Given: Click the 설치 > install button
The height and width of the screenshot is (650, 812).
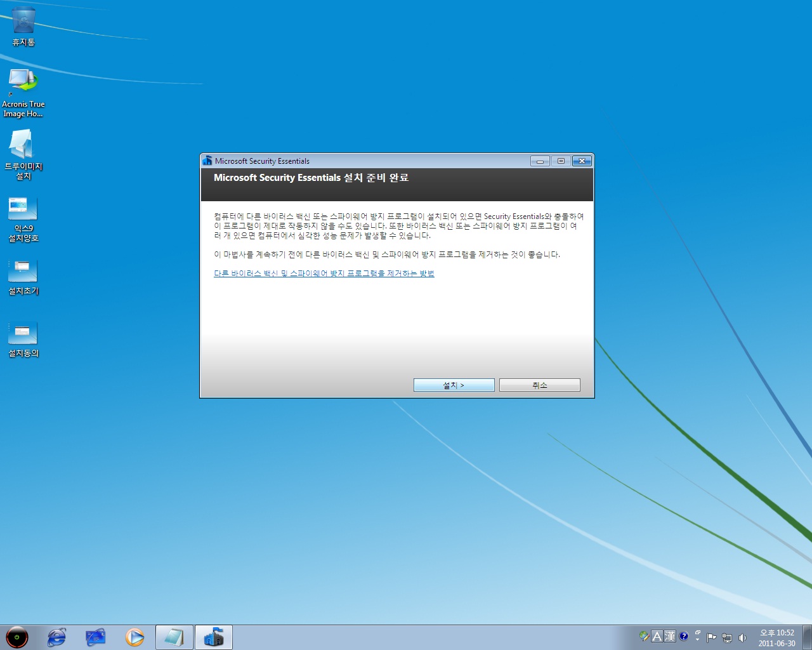Looking at the screenshot, I should coord(454,385).
